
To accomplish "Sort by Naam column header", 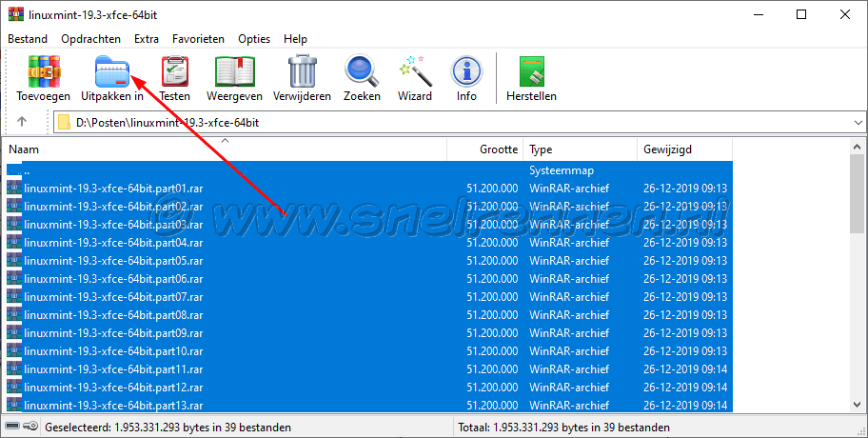I will (x=225, y=149).
